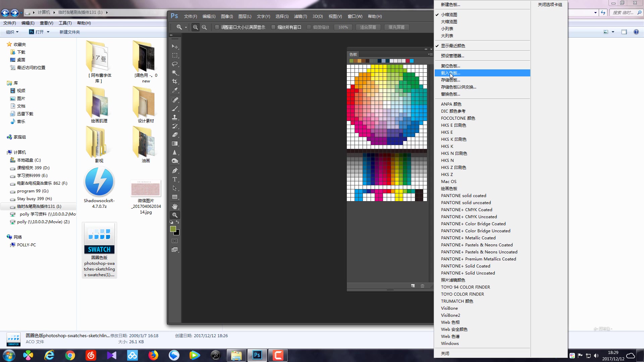
Task: Click the olive foreground color swatch
Action: (172, 229)
